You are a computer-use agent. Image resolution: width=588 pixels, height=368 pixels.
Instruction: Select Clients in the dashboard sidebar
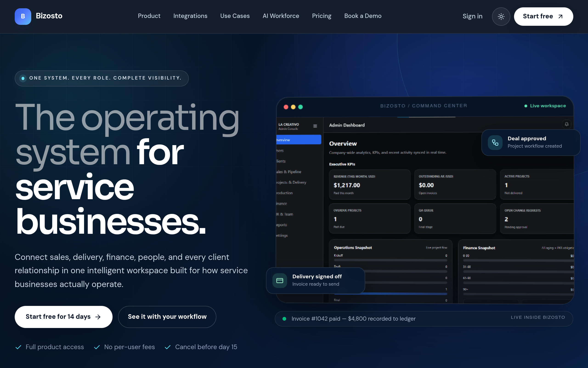click(x=281, y=161)
